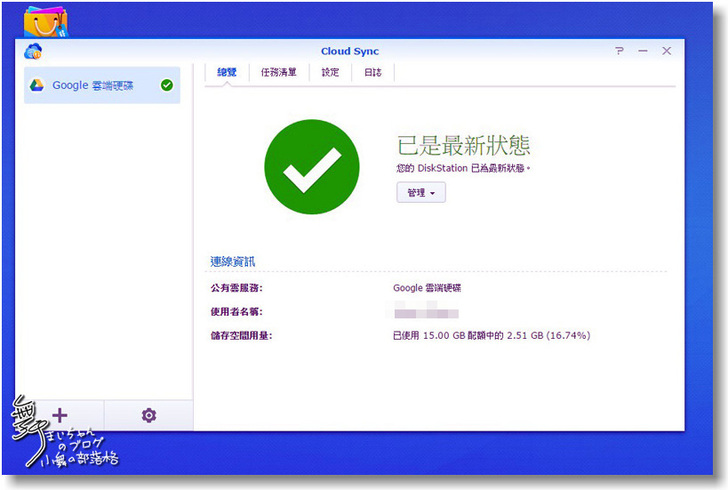
Task: Switch to the 任務清單 tab
Action: coord(279,72)
